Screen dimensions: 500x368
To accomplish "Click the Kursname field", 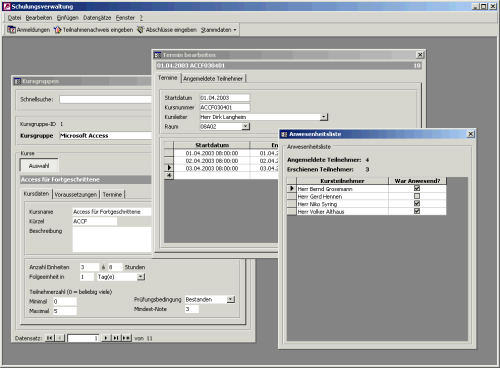I will (112, 212).
